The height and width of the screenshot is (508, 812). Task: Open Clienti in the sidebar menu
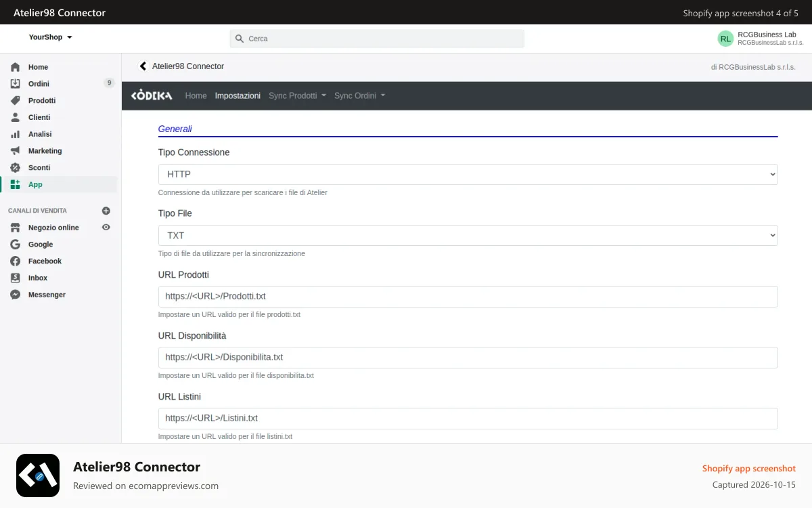[39, 117]
